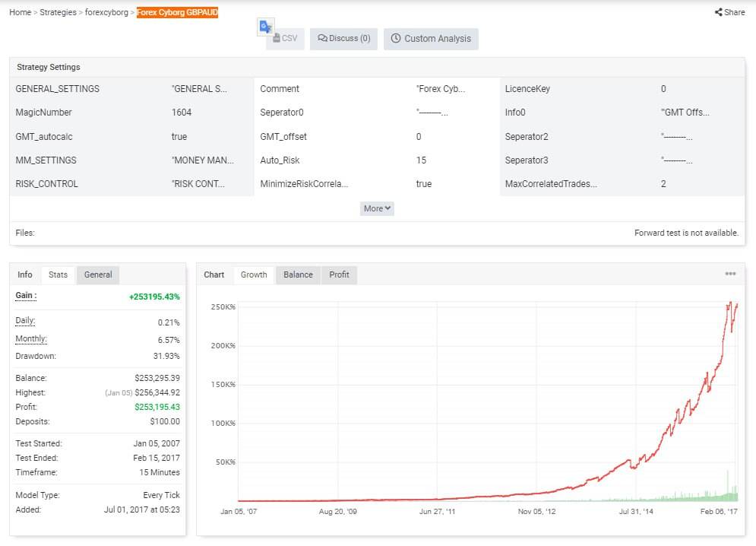Go to Home breadcrumb link
The width and height of the screenshot is (756, 546).
point(20,13)
